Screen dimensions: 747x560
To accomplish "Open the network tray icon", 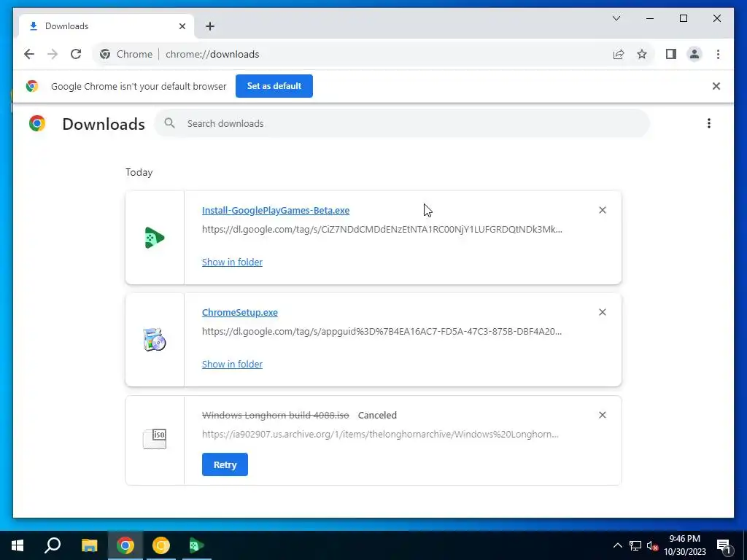I will tap(635, 545).
